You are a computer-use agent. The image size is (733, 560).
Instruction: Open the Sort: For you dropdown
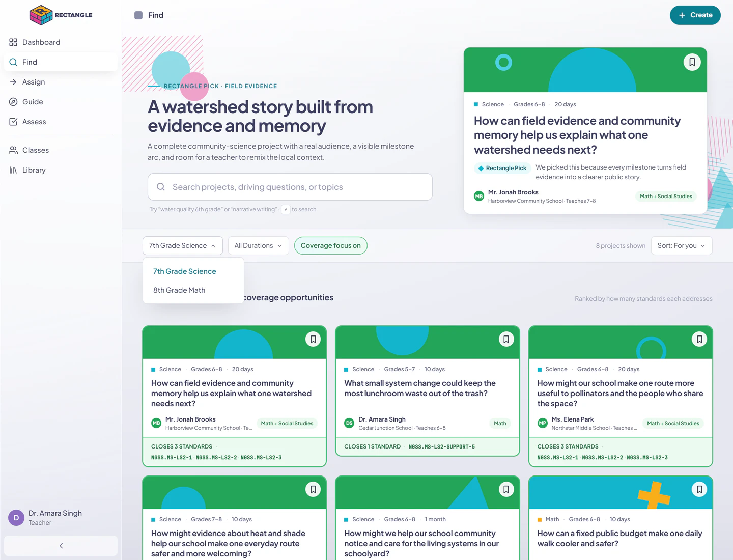coord(682,246)
